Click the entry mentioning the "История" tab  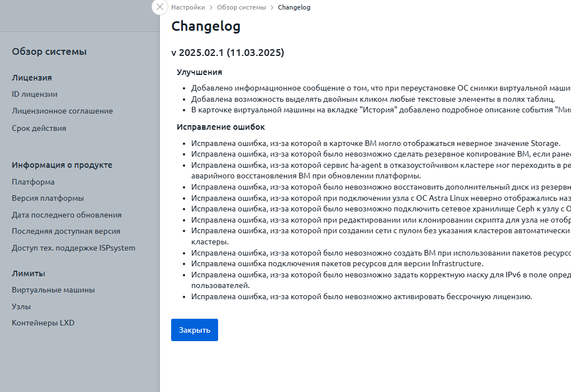[381, 110]
